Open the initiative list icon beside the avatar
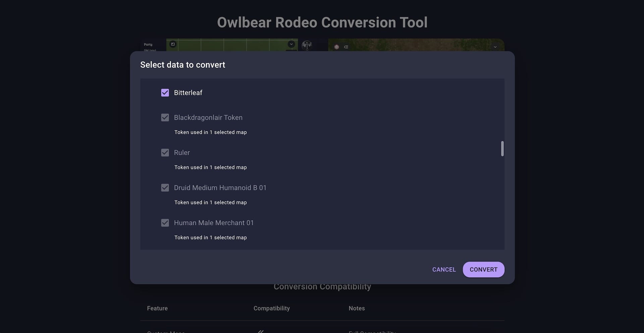The width and height of the screenshot is (644, 333). (x=346, y=47)
